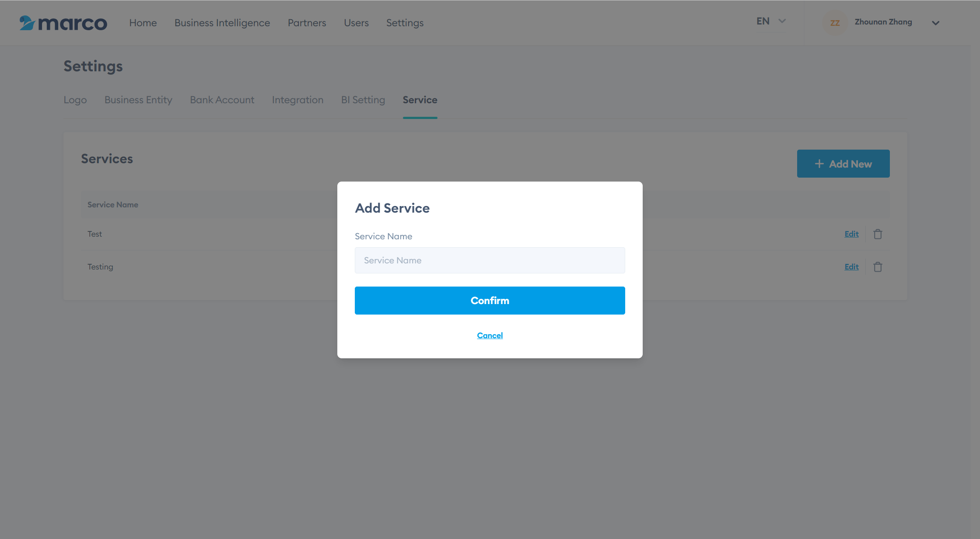Click the ZZ user avatar
980x539 pixels.
pyautogui.click(x=835, y=23)
